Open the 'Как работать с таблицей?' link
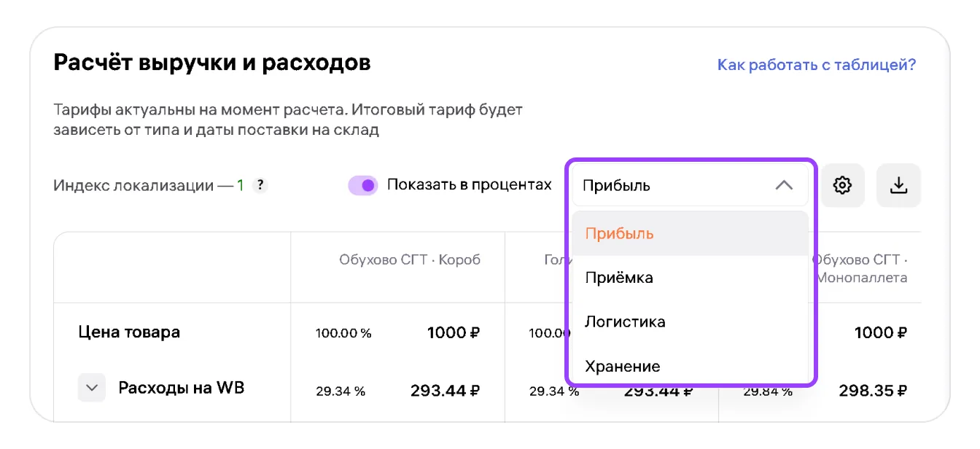 point(816,65)
